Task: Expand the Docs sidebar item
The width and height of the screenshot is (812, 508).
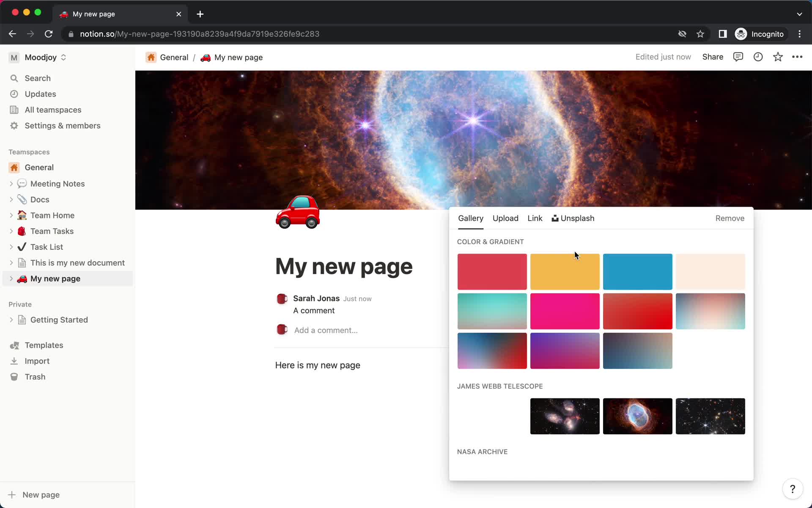Action: pos(13,199)
